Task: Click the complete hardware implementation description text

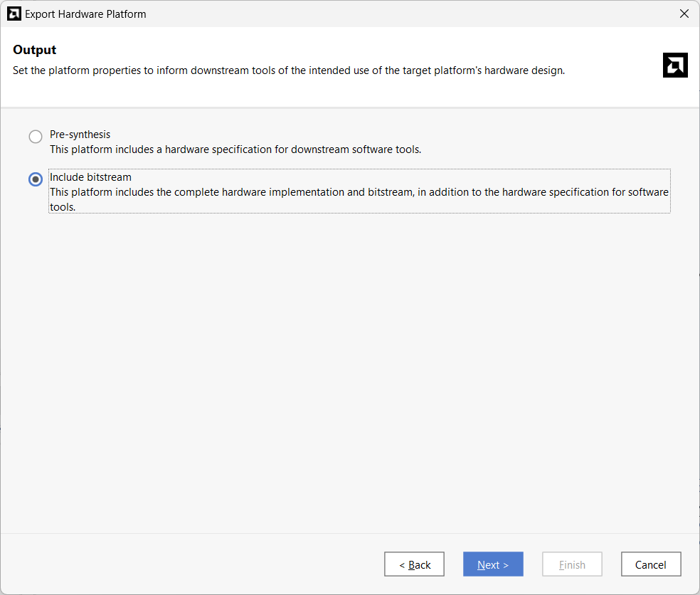Action: point(359,192)
